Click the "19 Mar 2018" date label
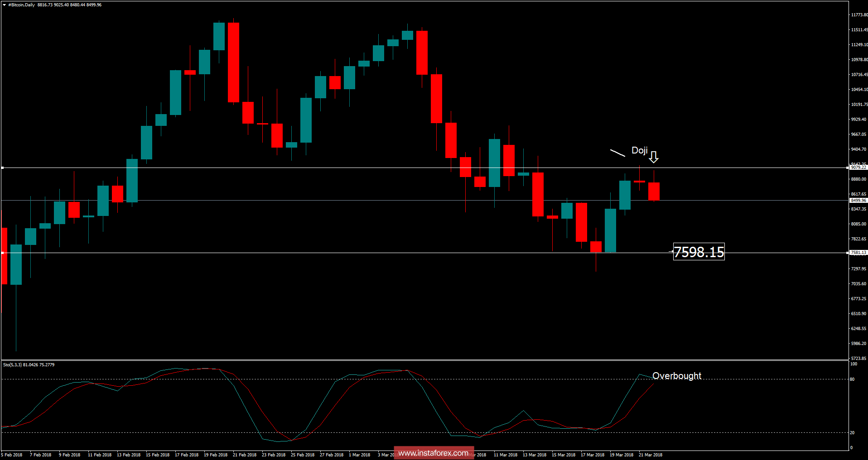Screen dimensions: 868x460 tap(622, 455)
